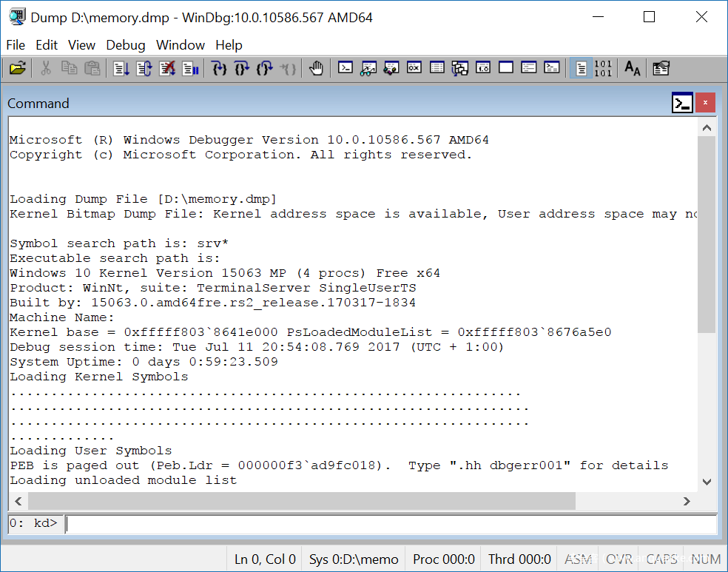728x572 pixels.
Task: Click the Options toolbar icon
Action: click(x=661, y=68)
